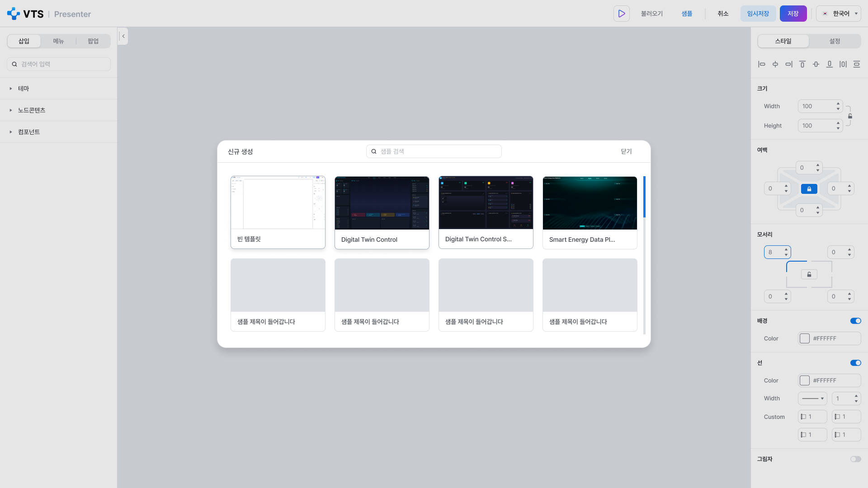Toggle the width-height aspect ratio lock
The width and height of the screenshot is (868, 488).
(x=850, y=116)
